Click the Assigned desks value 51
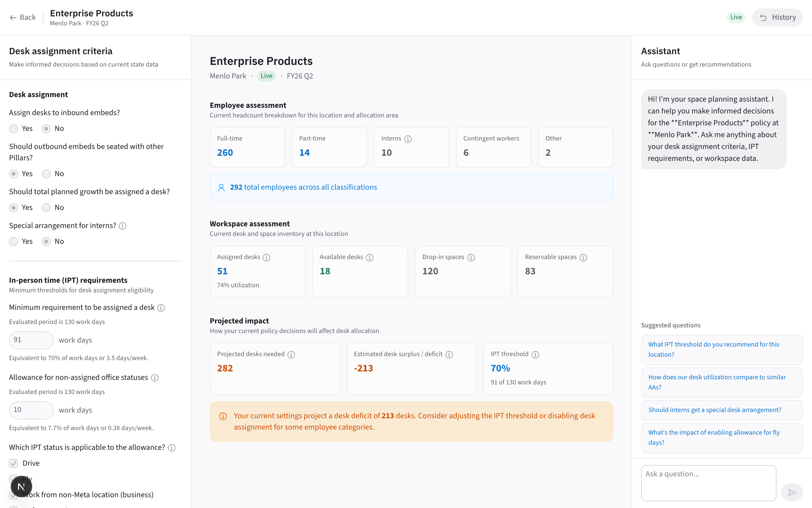This screenshot has width=812, height=508. tap(222, 271)
